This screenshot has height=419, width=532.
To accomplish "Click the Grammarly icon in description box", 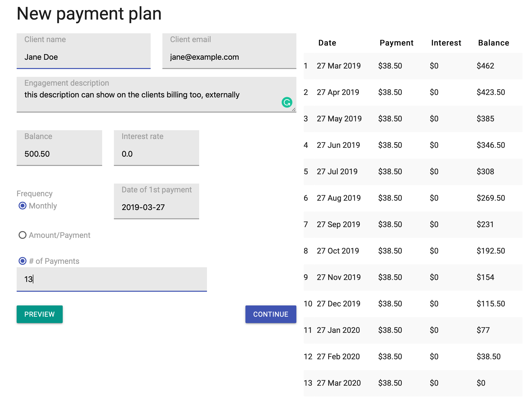I will (x=287, y=102).
